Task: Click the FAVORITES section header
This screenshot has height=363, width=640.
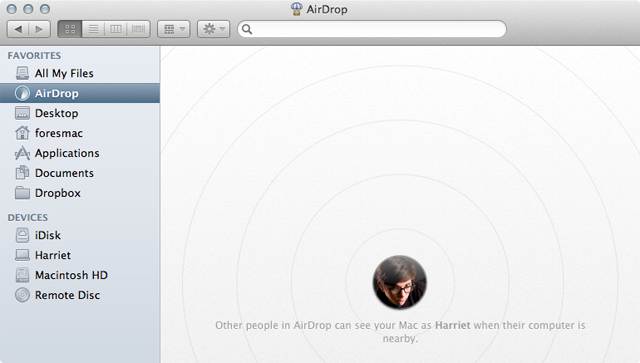Action: tap(34, 56)
